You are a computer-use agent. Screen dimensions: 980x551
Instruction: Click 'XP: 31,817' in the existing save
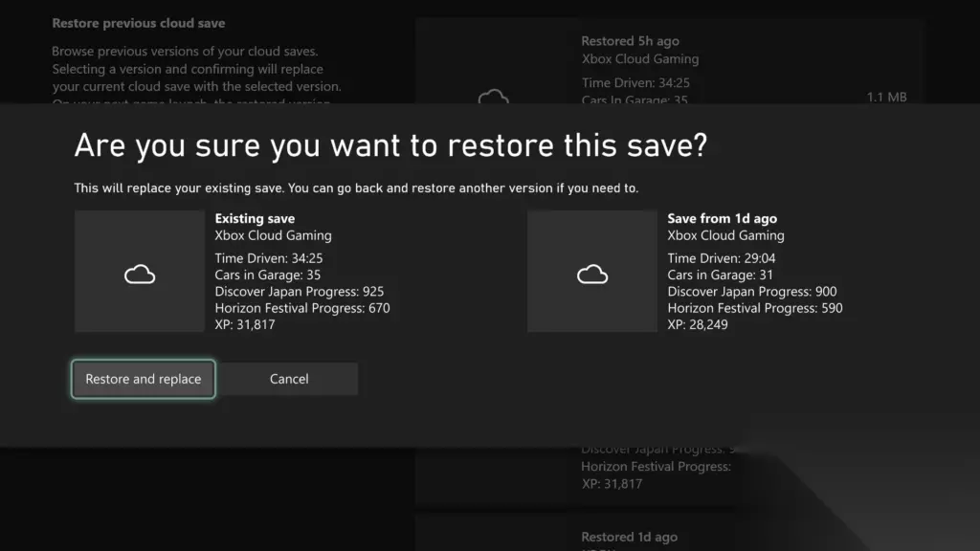coord(245,325)
